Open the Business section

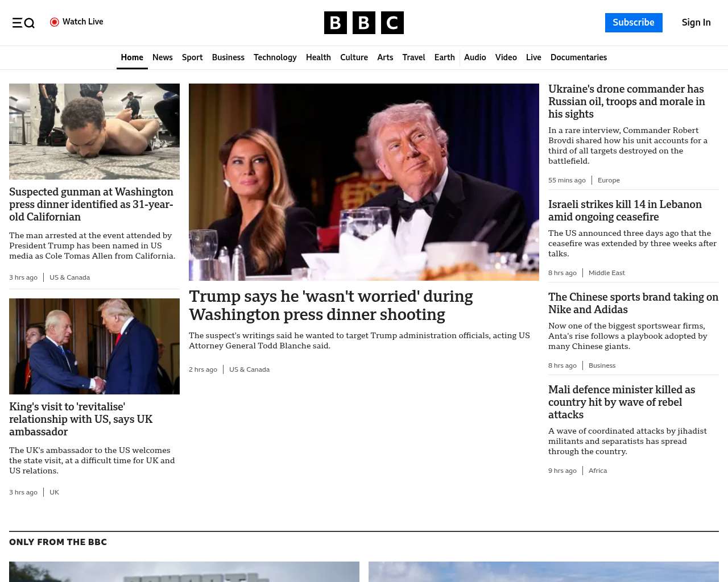(228, 57)
